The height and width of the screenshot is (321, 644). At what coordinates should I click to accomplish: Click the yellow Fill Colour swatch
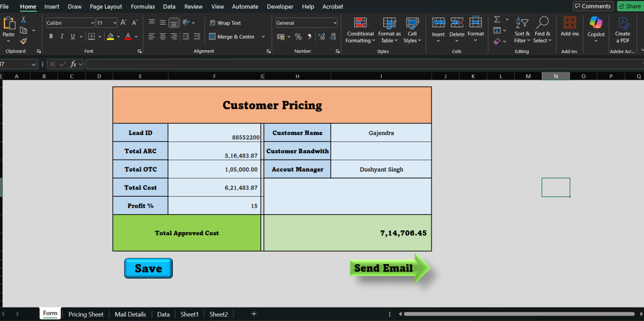tap(110, 36)
